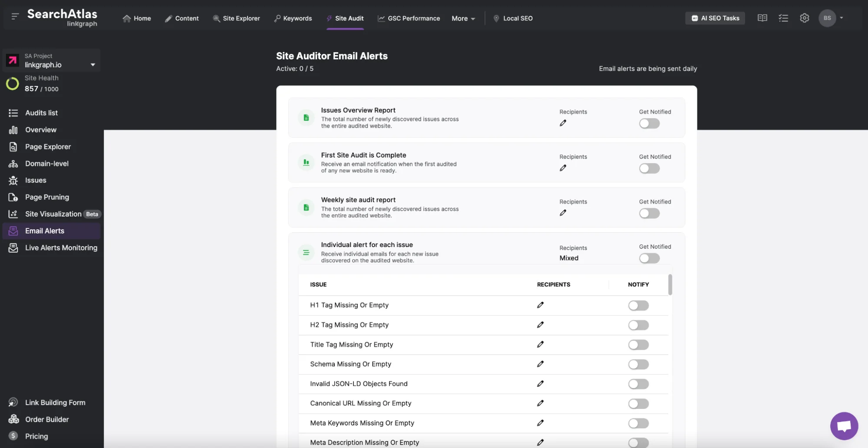The image size is (868, 448).
Task: Expand the More menu
Action: (463, 18)
